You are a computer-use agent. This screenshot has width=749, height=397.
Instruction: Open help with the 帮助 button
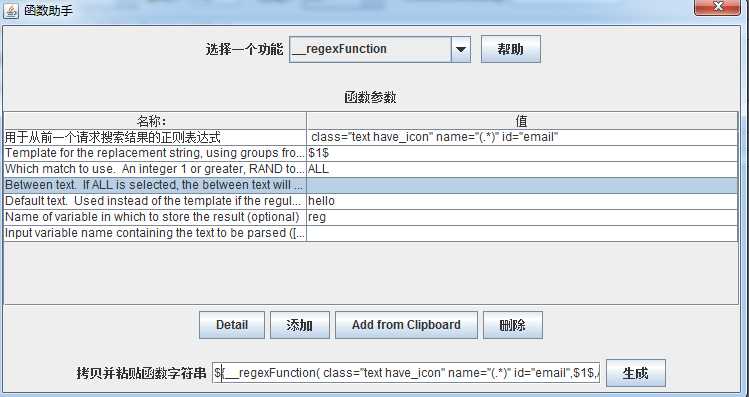pyautogui.click(x=511, y=49)
